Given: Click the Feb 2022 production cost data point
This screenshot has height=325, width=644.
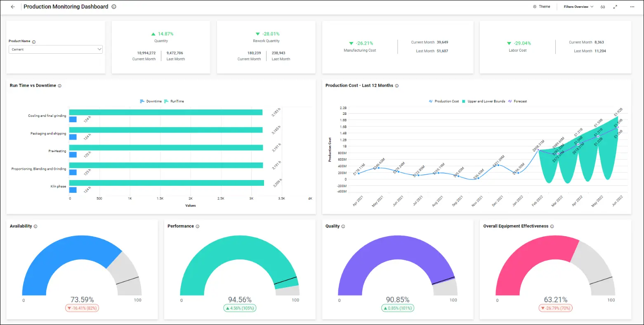Looking at the screenshot, I should coord(538,150).
